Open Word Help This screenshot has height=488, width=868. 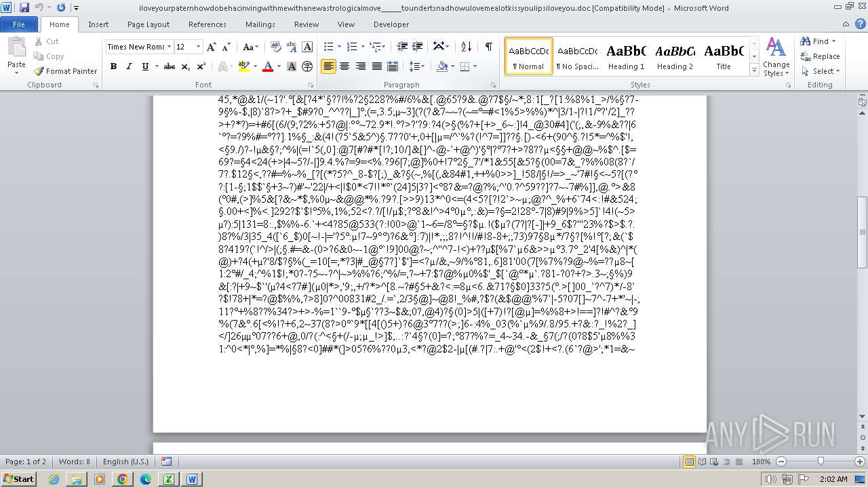click(861, 24)
